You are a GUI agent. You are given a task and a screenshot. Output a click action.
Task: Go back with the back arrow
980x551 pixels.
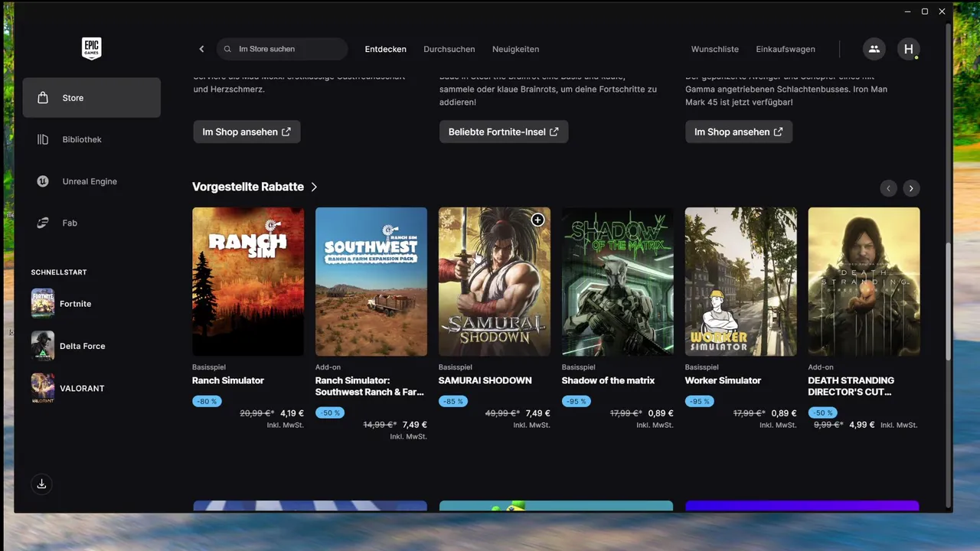pyautogui.click(x=202, y=49)
